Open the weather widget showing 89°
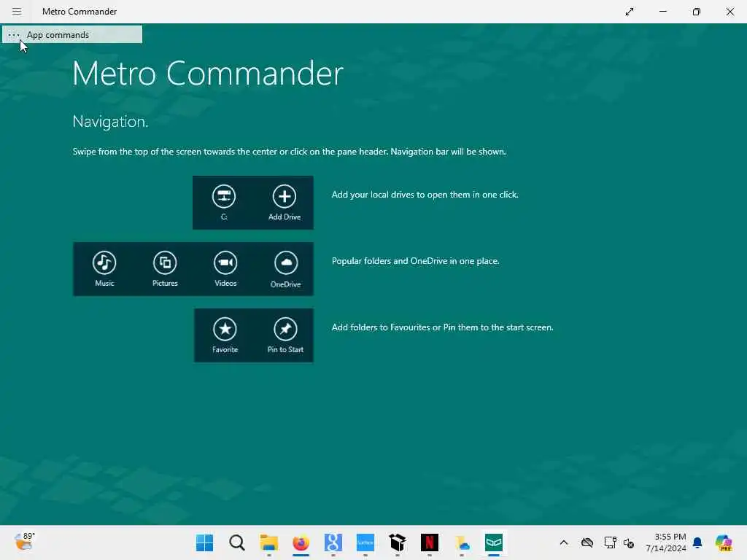Image resolution: width=747 pixels, height=560 pixels. tap(24, 542)
